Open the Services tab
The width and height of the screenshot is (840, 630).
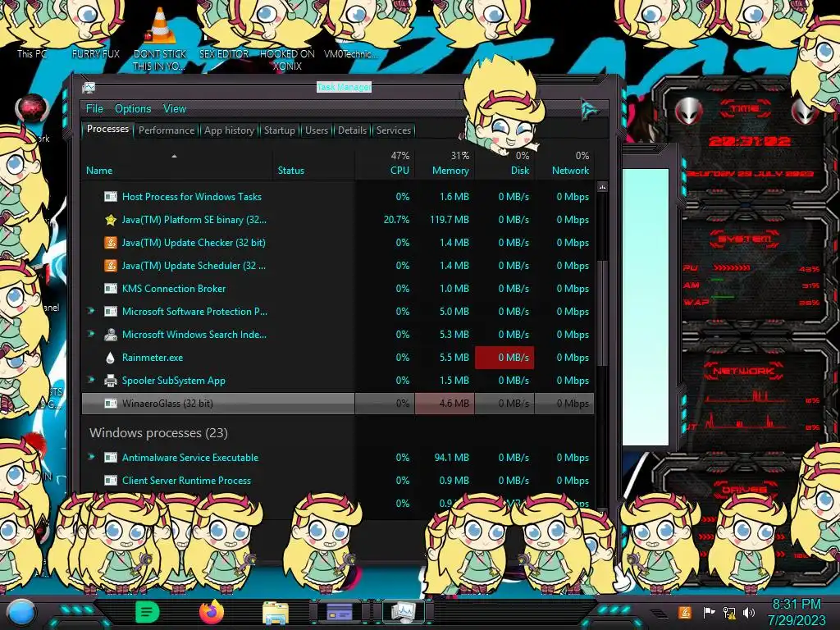point(393,130)
